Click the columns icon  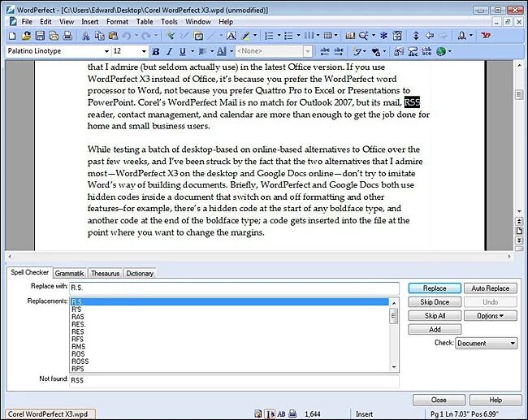coord(309,36)
